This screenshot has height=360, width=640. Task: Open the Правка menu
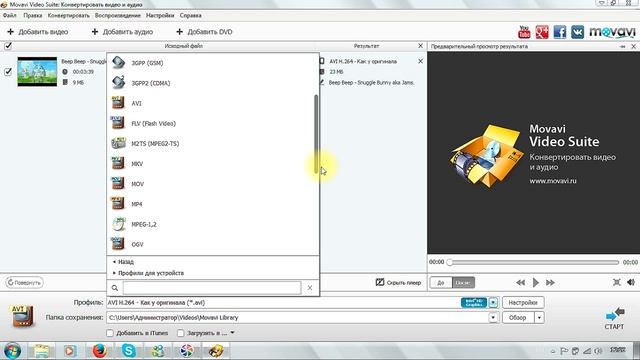point(33,16)
